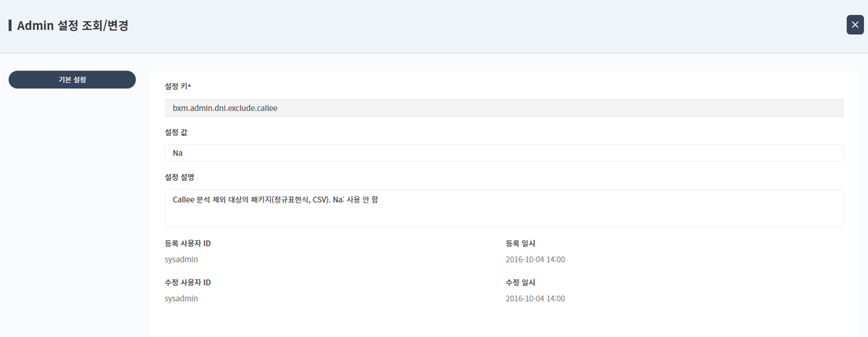Click the 설정 값 label
The image size is (868, 337).
point(176,132)
